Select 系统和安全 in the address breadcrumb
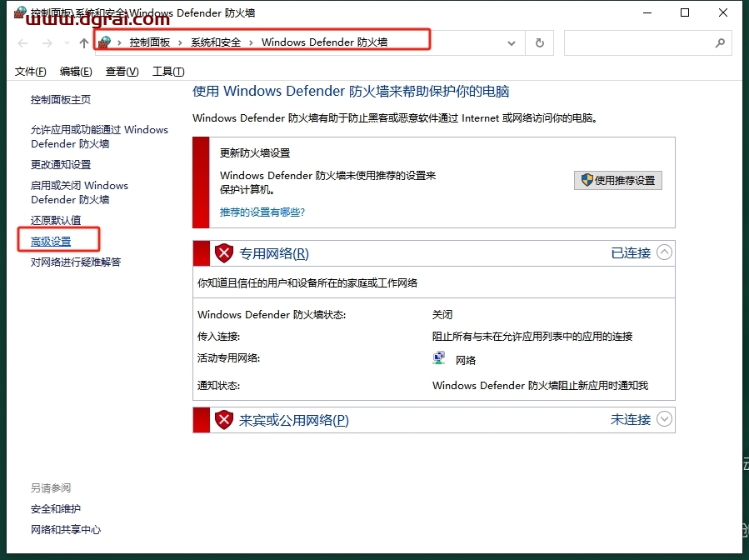749x560 pixels. [216, 42]
